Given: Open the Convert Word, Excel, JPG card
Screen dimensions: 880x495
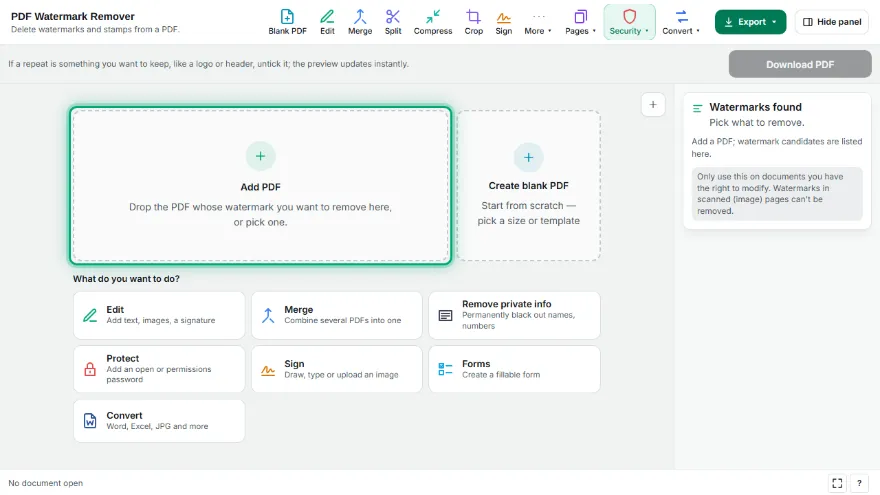Looking at the screenshot, I should [x=159, y=421].
